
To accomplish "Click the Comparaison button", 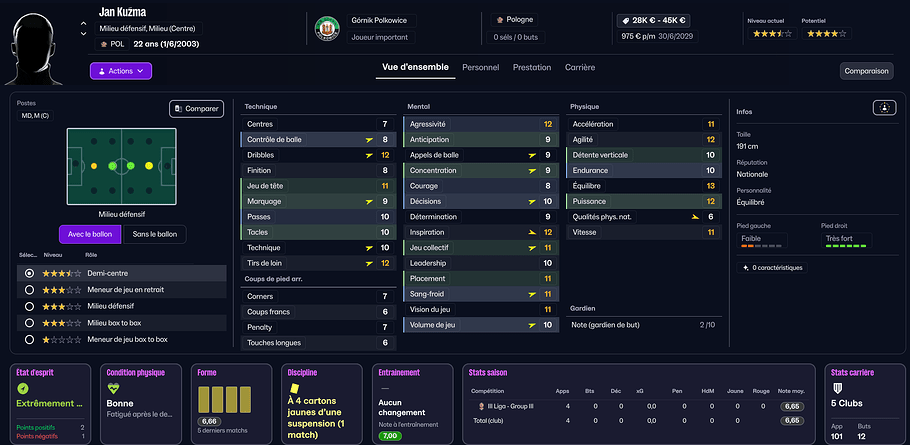I will click(866, 71).
